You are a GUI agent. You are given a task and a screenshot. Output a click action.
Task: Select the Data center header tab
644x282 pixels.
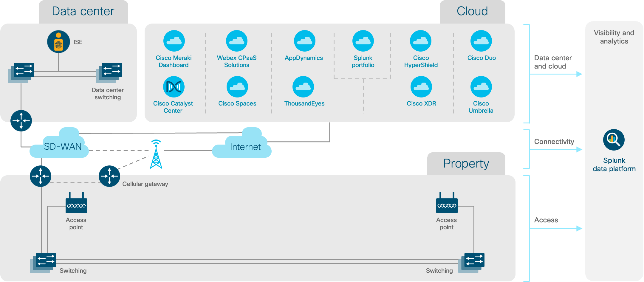click(x=83, y=12)
